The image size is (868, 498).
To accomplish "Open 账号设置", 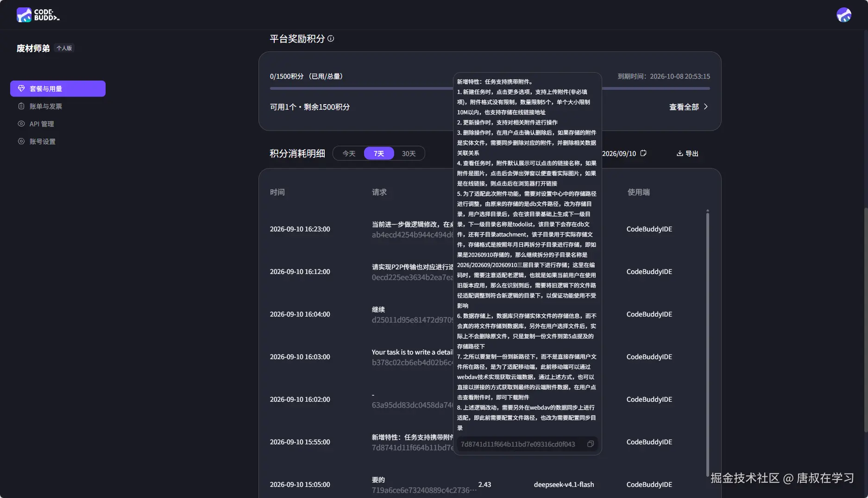I will coord(43,141).
